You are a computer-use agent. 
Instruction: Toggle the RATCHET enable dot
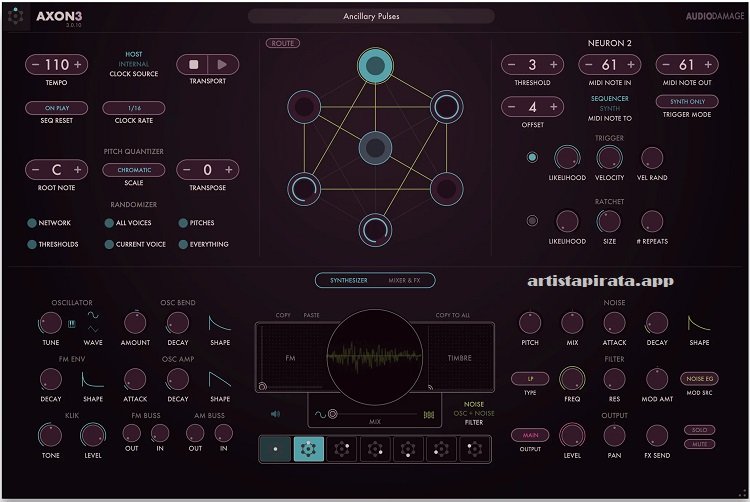(x=532, y=221)
